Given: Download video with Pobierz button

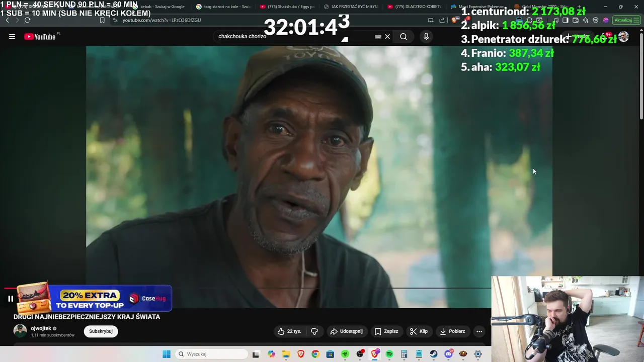Looking at the screenshot, I should point(452,331).
